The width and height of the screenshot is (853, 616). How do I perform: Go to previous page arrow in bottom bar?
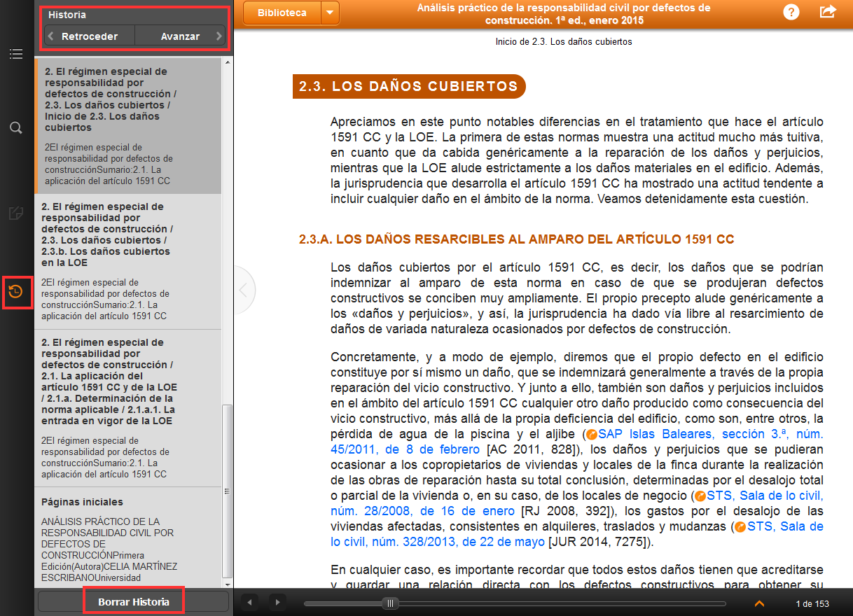pos(250,602)
